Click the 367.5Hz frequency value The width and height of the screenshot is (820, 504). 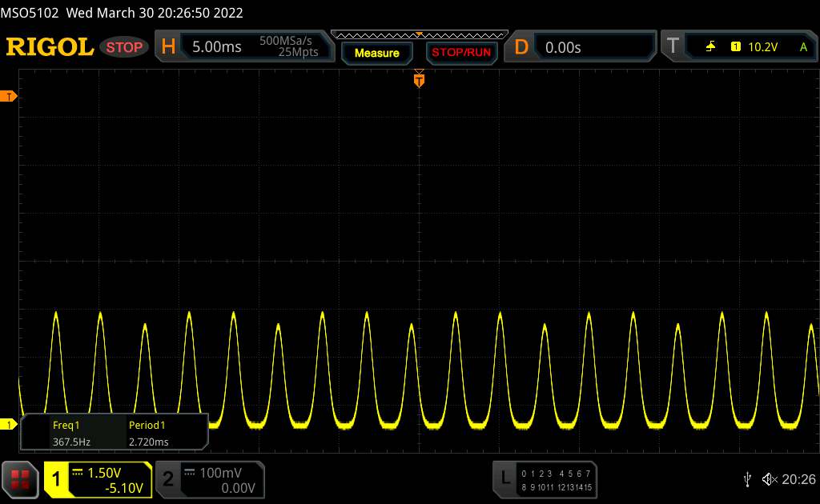tap(71, 442)
